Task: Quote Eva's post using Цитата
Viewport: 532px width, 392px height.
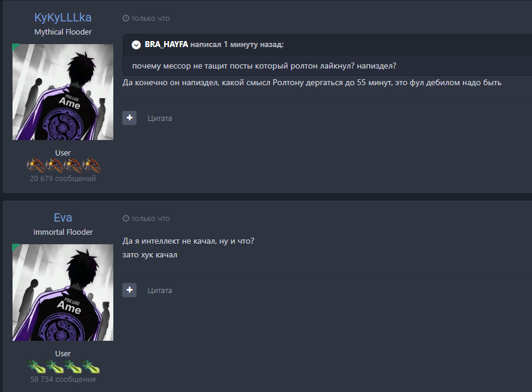Action: pos(160,290)
